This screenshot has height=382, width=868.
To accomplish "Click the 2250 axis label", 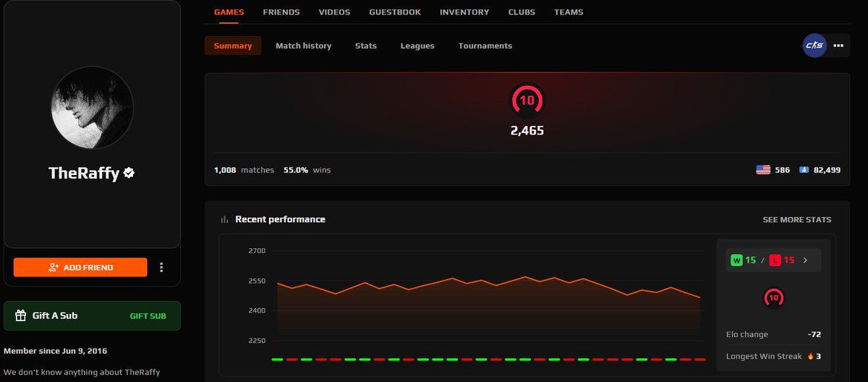I will (257, 341).
